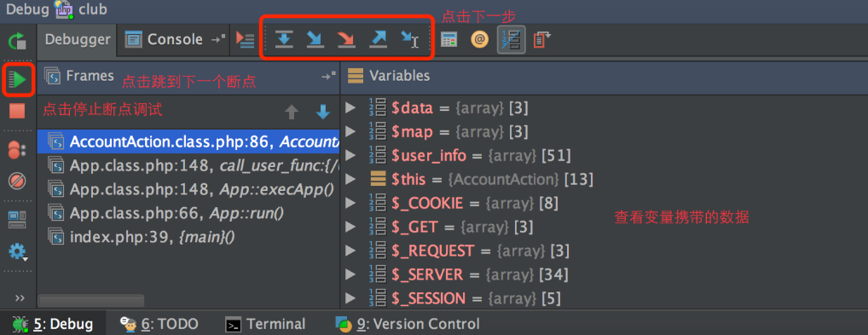Toggle the sort values alphabetically button

point(511,40)
